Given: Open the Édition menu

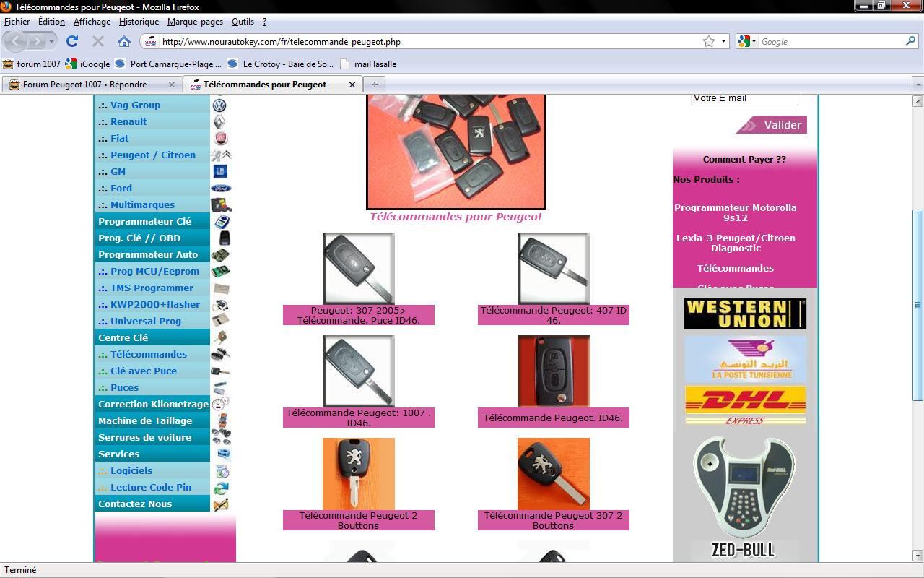Looking at the screenshot, I should pos(51,22).
